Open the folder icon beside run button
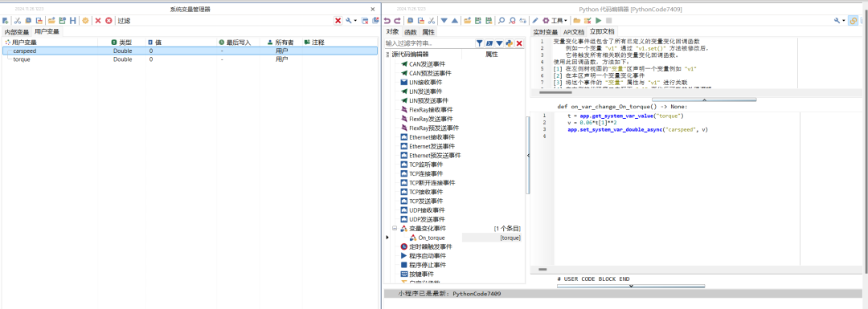868x309 pixels. (577, 20)
